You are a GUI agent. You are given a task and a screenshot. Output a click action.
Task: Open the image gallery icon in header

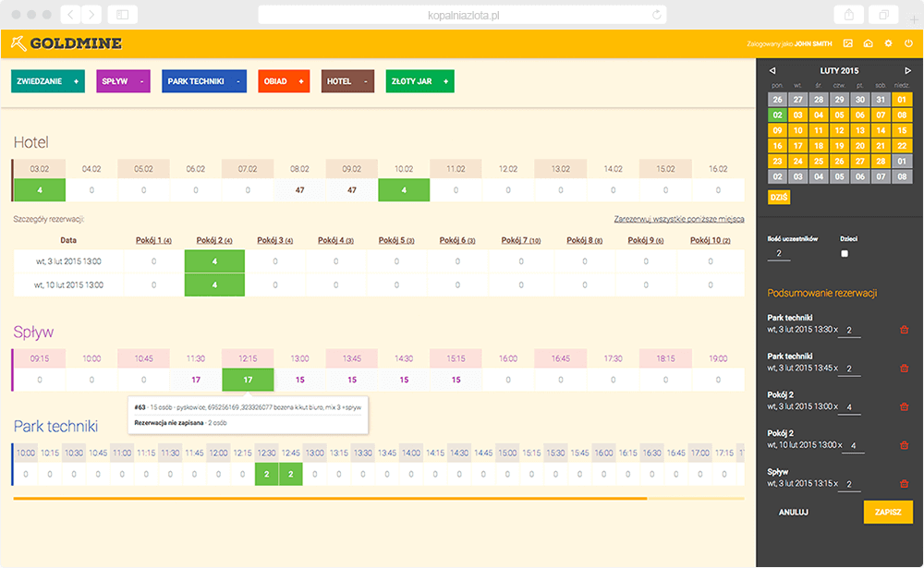pos(848,43)
